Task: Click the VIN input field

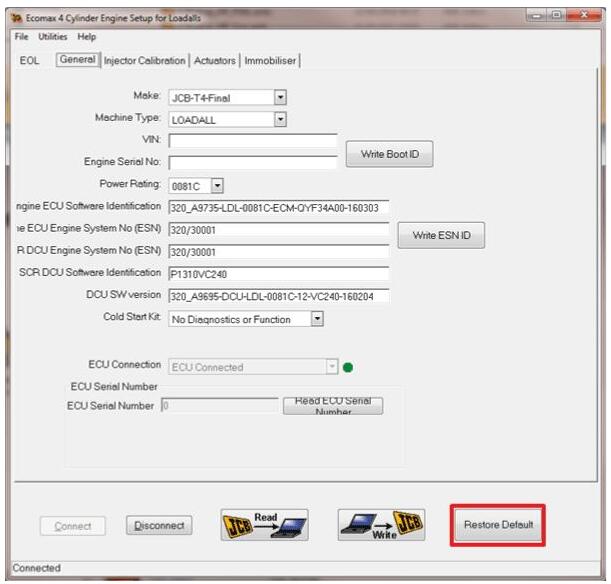Action: coord(253,141)
